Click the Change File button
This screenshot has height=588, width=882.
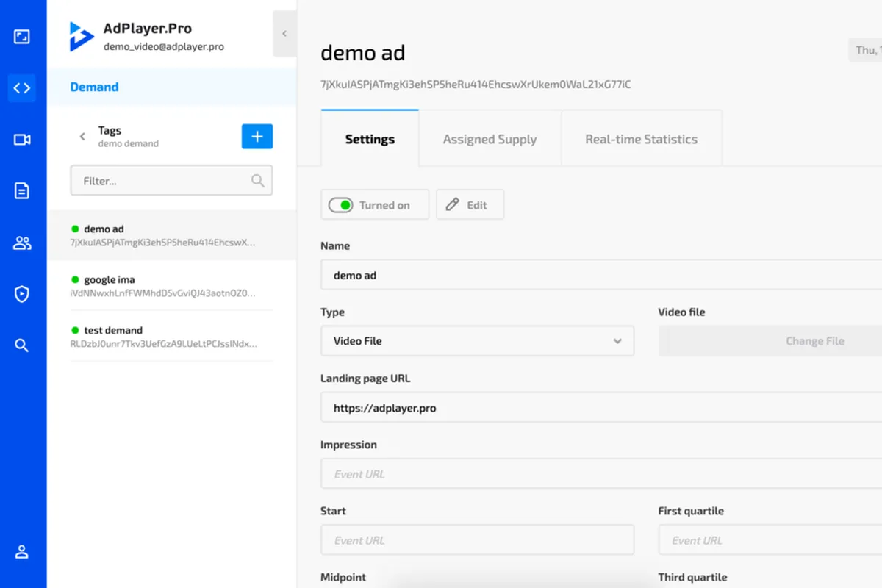(770, 341)
